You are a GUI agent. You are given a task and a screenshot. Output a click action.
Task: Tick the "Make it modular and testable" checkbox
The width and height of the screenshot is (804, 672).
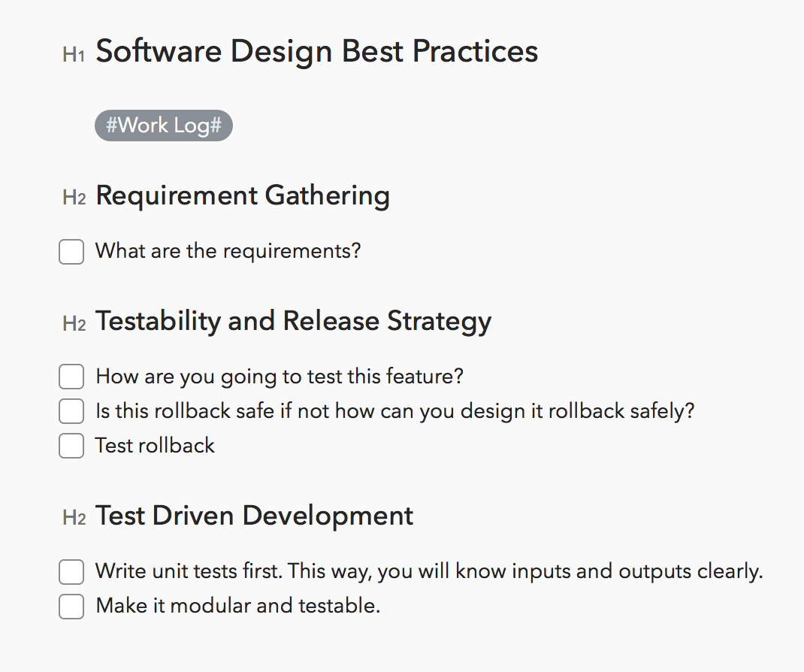point(71,606)
